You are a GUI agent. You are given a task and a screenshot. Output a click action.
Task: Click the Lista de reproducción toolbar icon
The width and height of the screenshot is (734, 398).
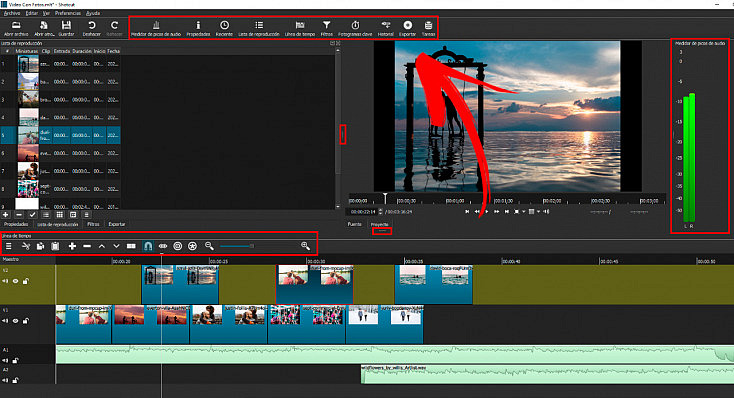(x=259, y=29)
